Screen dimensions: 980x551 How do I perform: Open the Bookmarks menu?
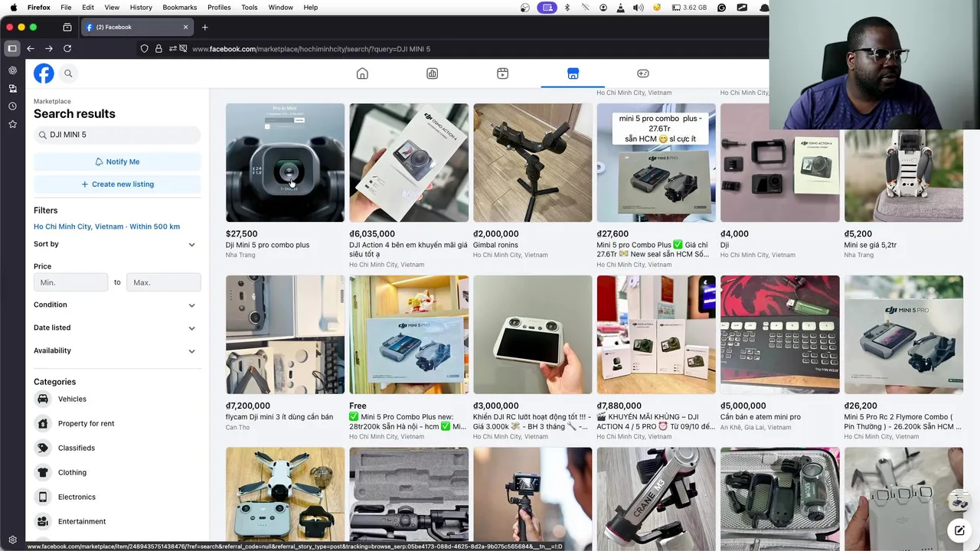[x=180, y=7]
